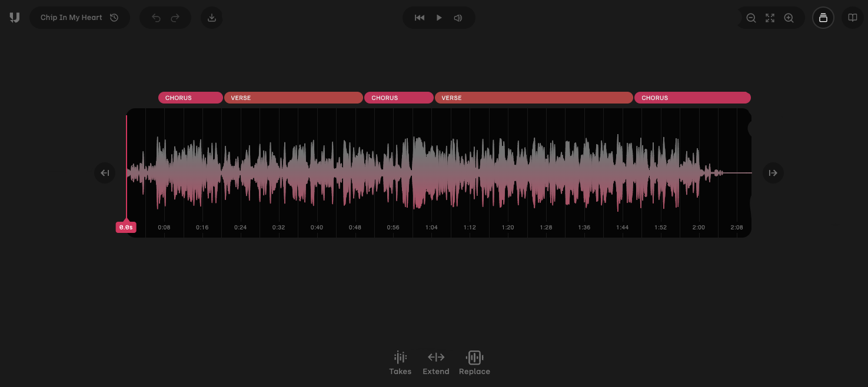This screenshot has width=868, height=387.
Task: Toggle the stacked layers panel button
Action: tap(823, 18)
